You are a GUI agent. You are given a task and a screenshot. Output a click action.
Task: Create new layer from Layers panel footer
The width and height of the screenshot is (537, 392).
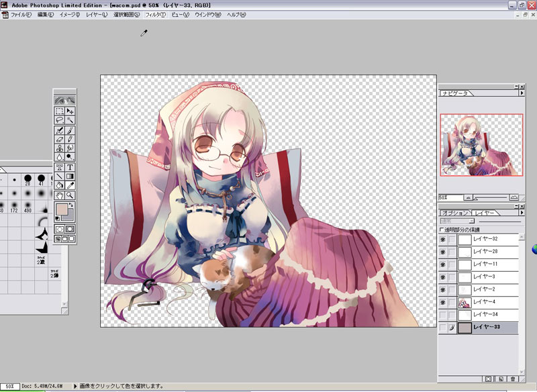tap(501, 379)
